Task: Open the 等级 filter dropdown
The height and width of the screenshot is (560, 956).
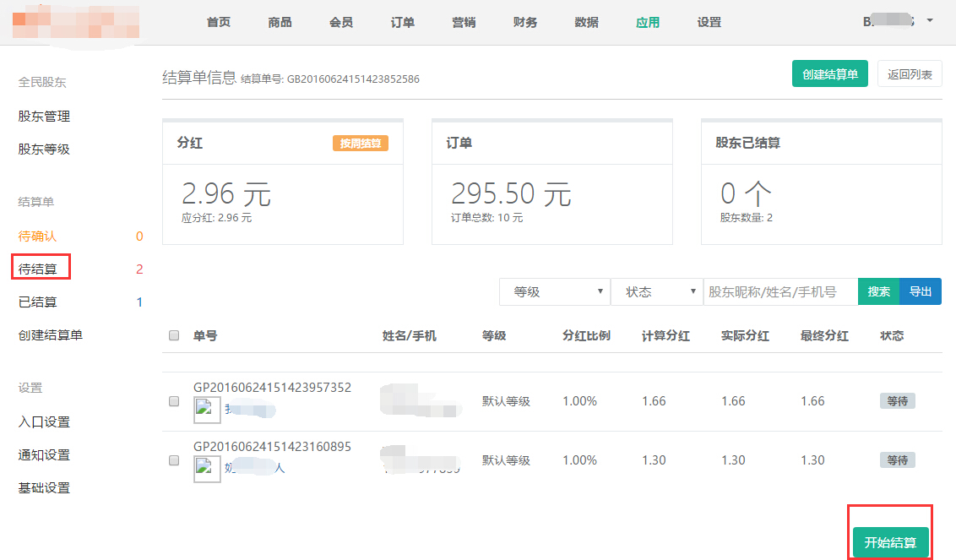Action: pyautogui.click(x=554, y=291)
